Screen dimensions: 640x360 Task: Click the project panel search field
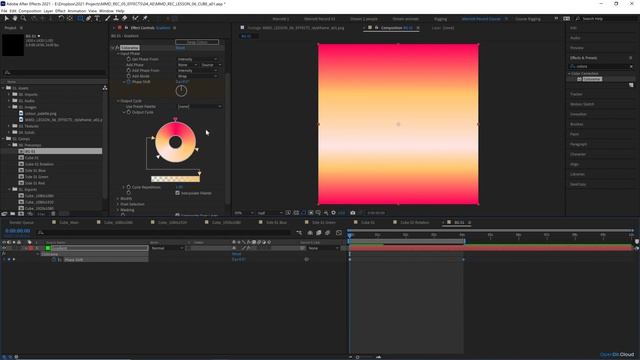tap(54, 72)
